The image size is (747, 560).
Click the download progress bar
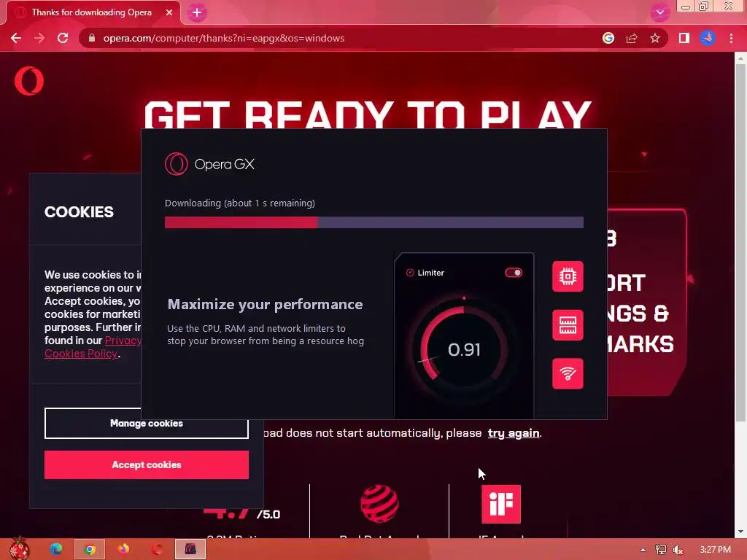374,222
